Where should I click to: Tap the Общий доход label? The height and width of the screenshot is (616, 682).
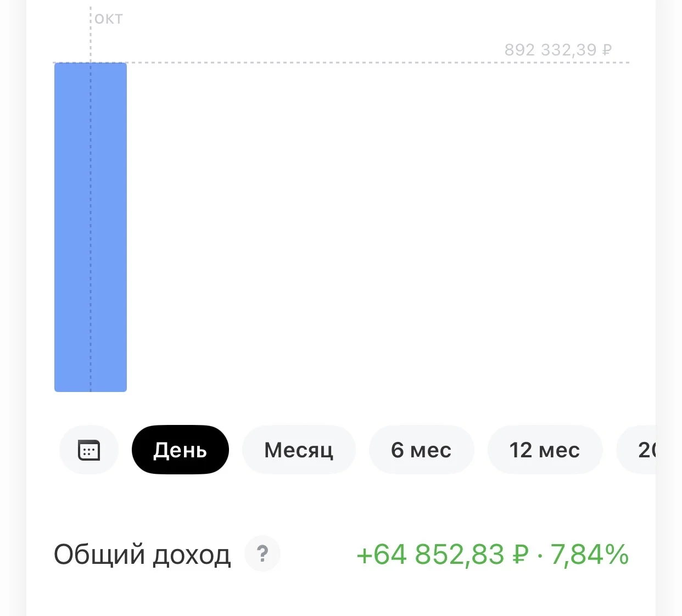(x=142, y=555)
